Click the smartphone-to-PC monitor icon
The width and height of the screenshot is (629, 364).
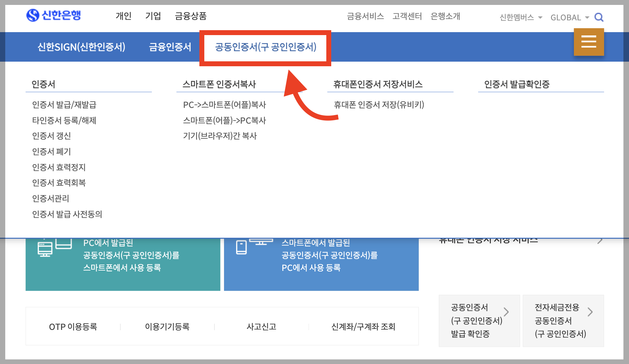pyautogui.click(x=254, y=246)
